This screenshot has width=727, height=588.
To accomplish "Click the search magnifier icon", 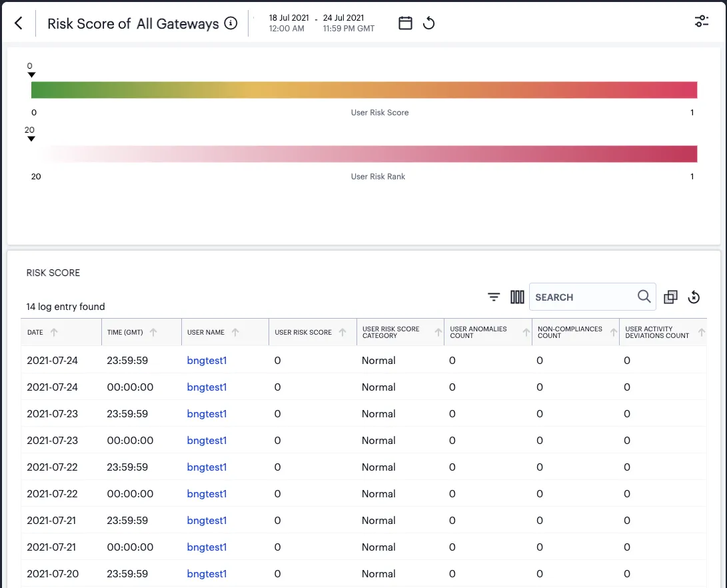I will [x=644, y=296].
